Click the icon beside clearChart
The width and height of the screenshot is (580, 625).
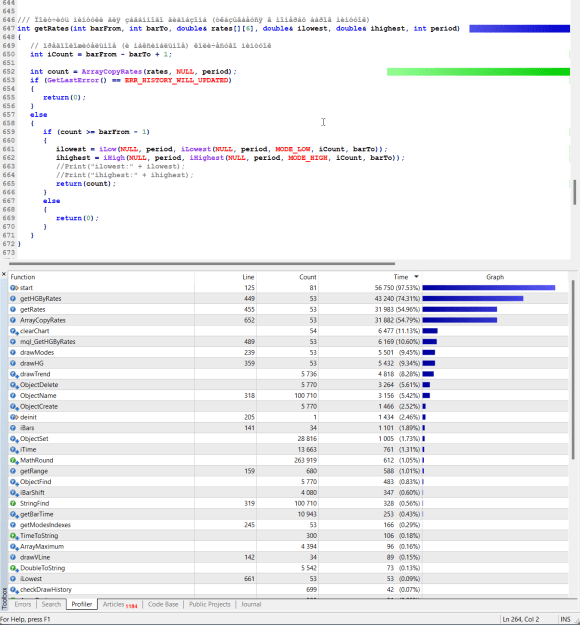pos(14,331)
